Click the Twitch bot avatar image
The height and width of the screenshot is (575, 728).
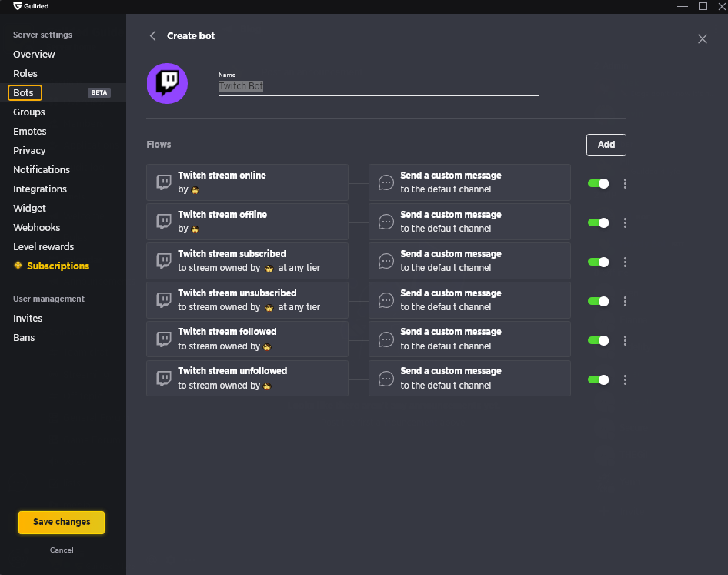click(x=167, y=83)
